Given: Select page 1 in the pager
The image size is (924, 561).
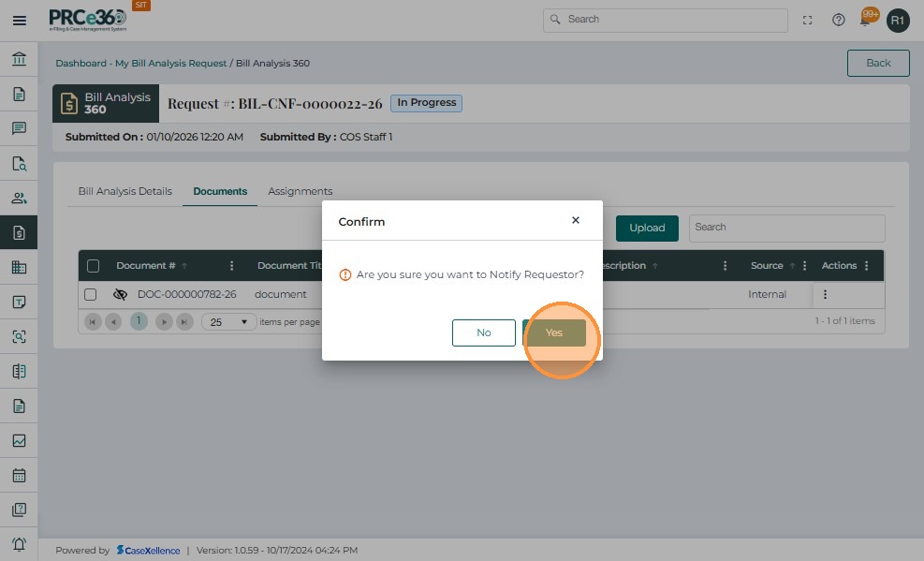Looking at the screenshot, I should coord(139,321).
